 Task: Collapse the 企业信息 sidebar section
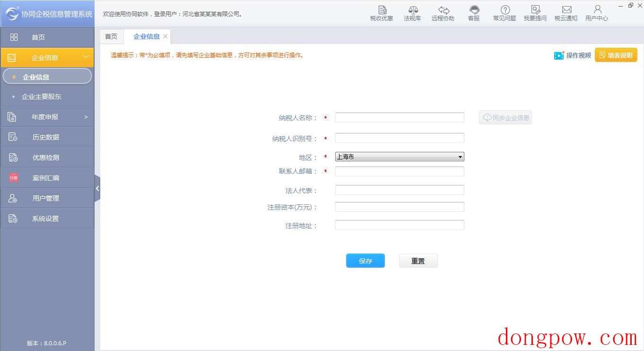click(86, 57)
